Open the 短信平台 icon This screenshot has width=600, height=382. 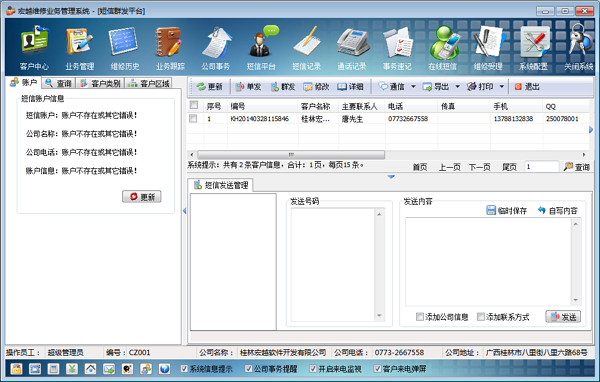(261, 42)
